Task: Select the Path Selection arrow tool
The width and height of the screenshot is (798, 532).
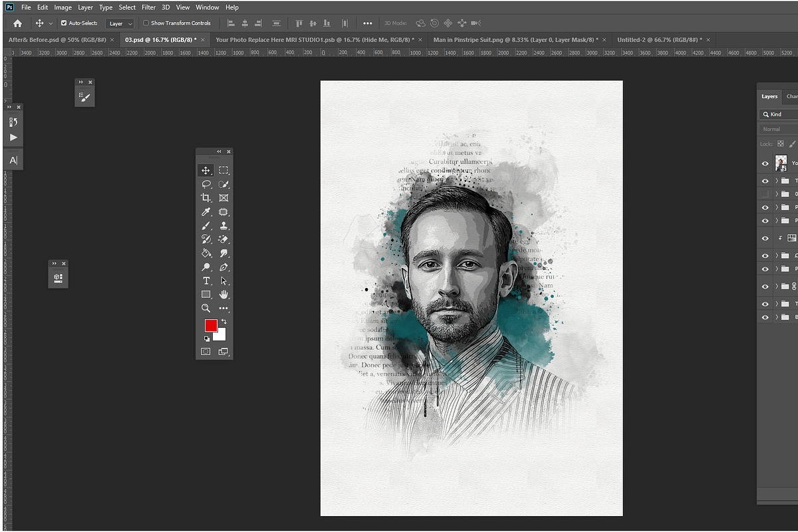Action: 223,281
